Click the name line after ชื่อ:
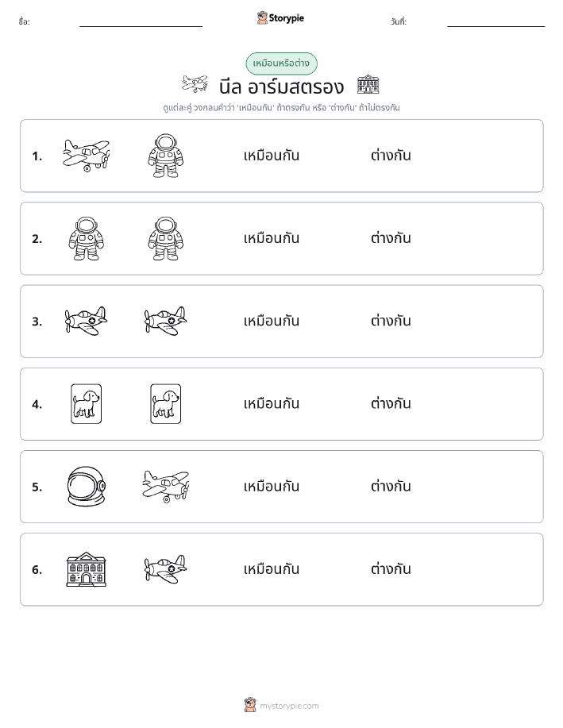Image resolution: width=563 pixels, height=728 pixels. (x=141, y=23)
